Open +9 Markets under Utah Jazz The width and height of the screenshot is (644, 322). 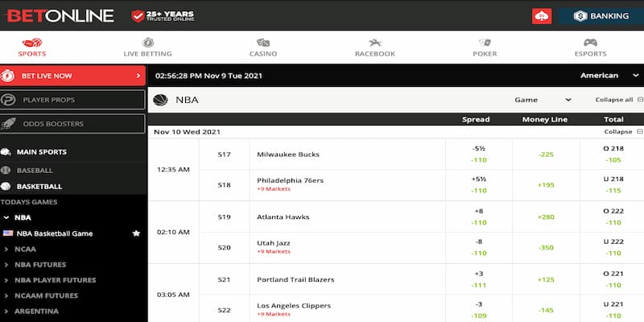point(274,251)
